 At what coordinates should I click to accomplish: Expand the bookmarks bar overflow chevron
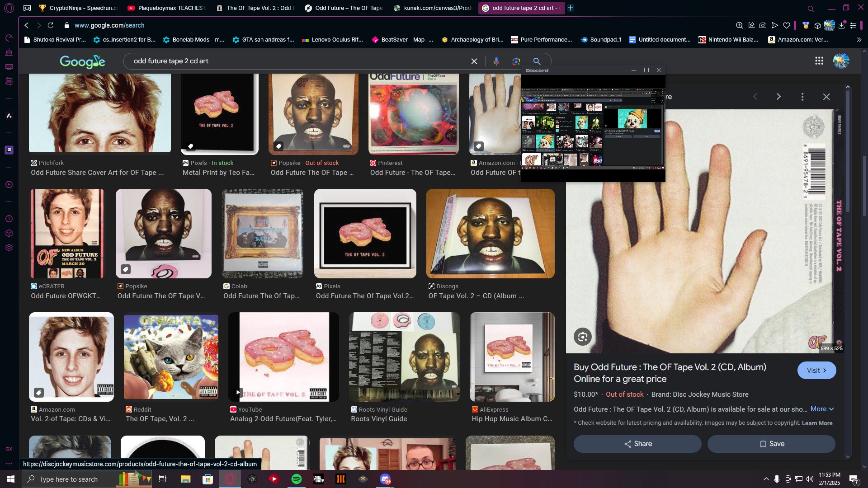tap(859, 40)
